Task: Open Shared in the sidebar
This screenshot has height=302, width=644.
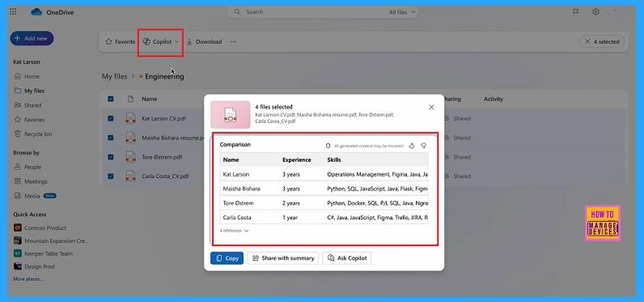Action: click(x=28, y=105)
